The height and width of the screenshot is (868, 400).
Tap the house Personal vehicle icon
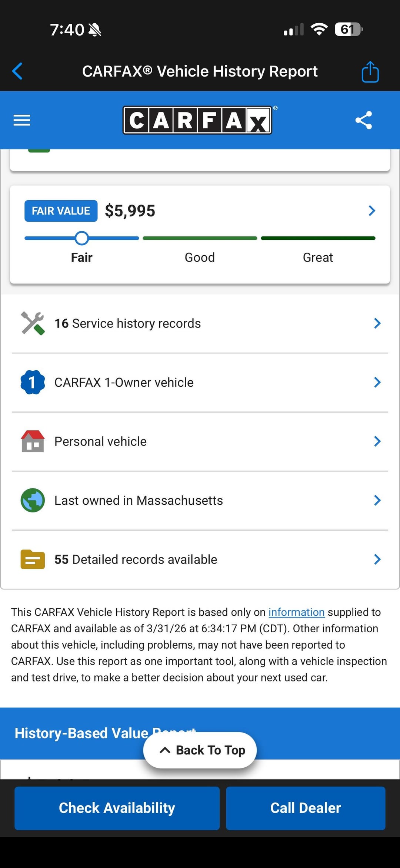tap(33, 441)
